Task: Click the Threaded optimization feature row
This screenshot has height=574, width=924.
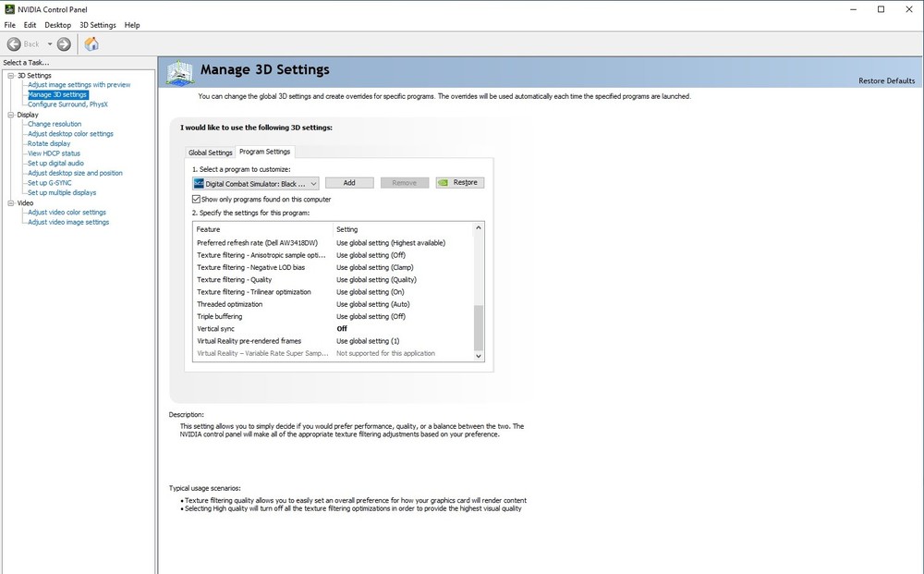Action: pos(334,305)
